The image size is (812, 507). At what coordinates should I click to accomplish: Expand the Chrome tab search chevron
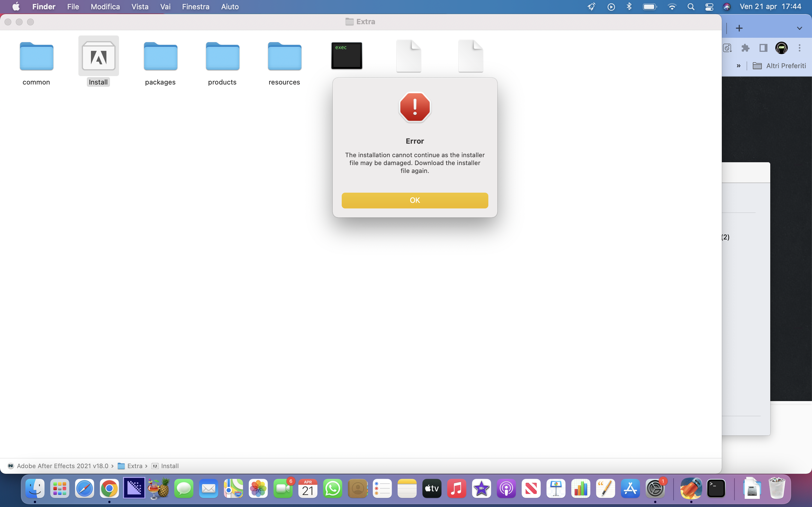(x=799, y=28)
